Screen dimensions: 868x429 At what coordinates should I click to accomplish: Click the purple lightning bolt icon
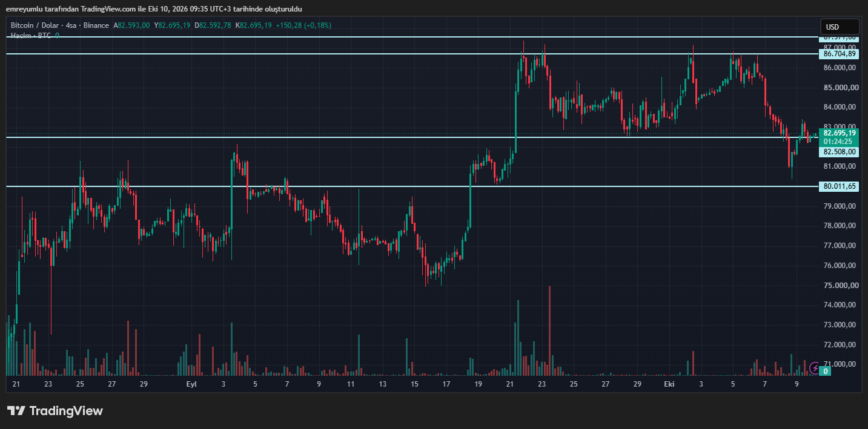click(x=815, y=367)
